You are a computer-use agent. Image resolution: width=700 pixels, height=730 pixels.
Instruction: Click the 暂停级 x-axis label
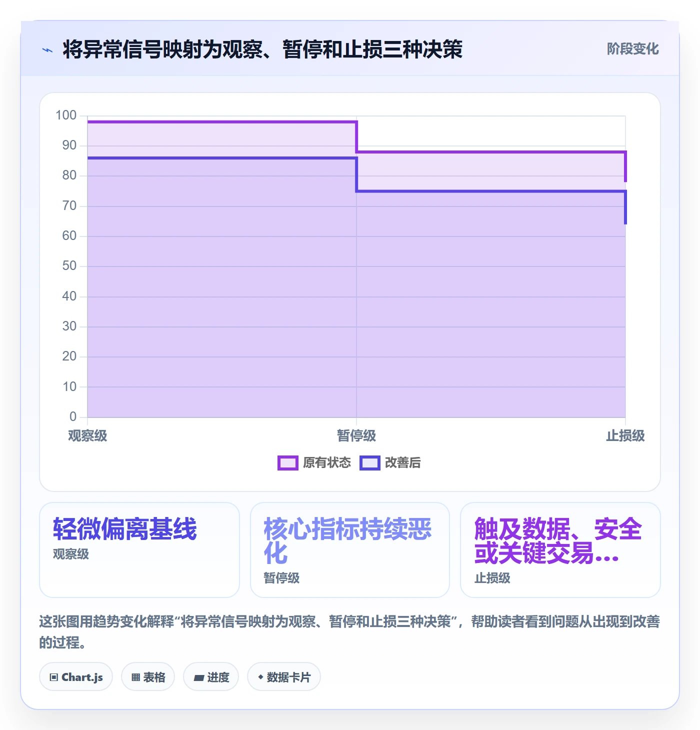[x=356, y=436]
